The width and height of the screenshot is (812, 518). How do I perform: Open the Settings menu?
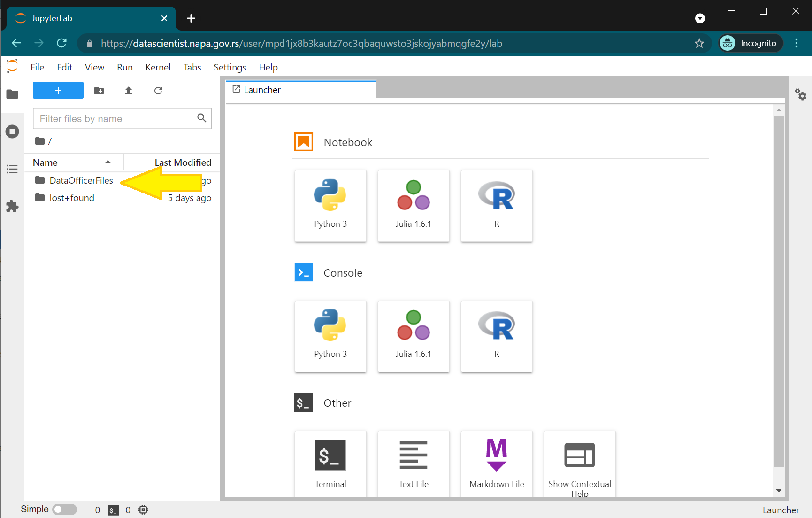pos(230,67)
